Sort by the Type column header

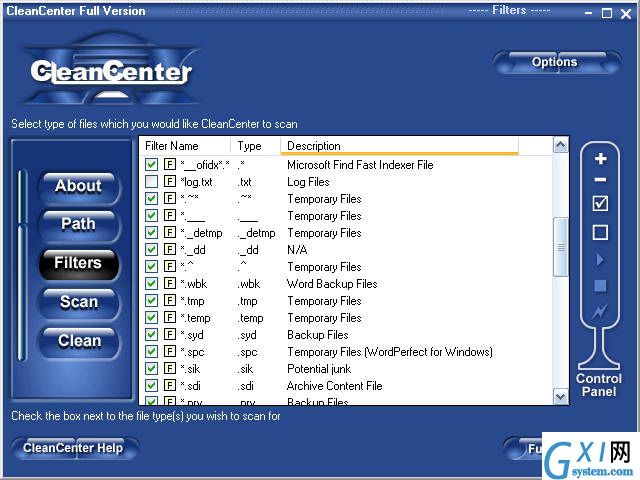pyautogui.click(x=256, y=146)
